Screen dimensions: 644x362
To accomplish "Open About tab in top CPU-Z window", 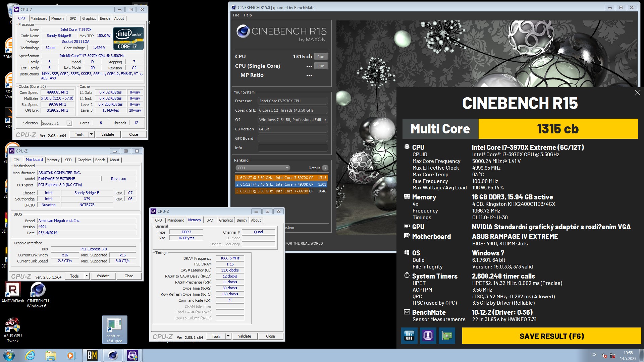I will coord(119,18).
